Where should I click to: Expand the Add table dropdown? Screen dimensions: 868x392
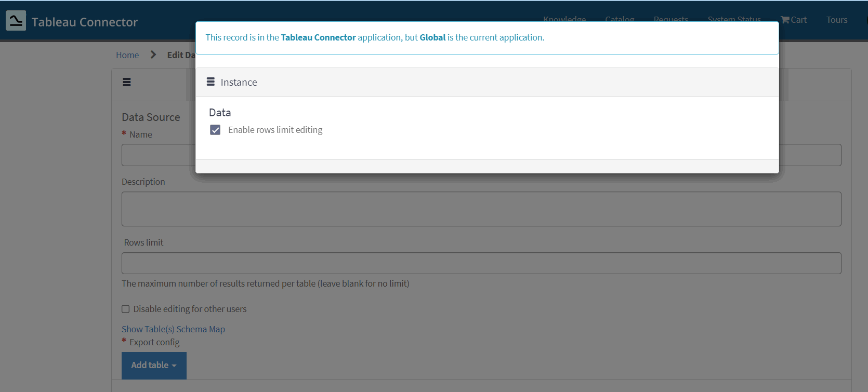point(154,366)
